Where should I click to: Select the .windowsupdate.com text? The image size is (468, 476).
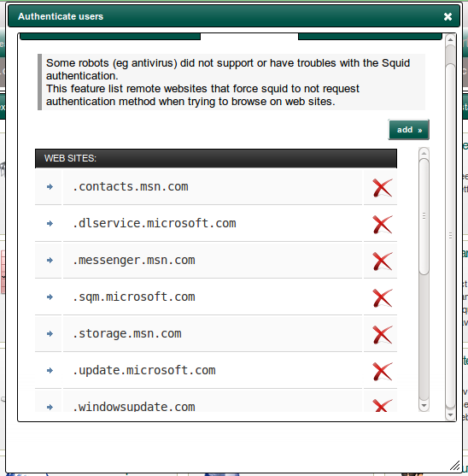tap(134, 407)
